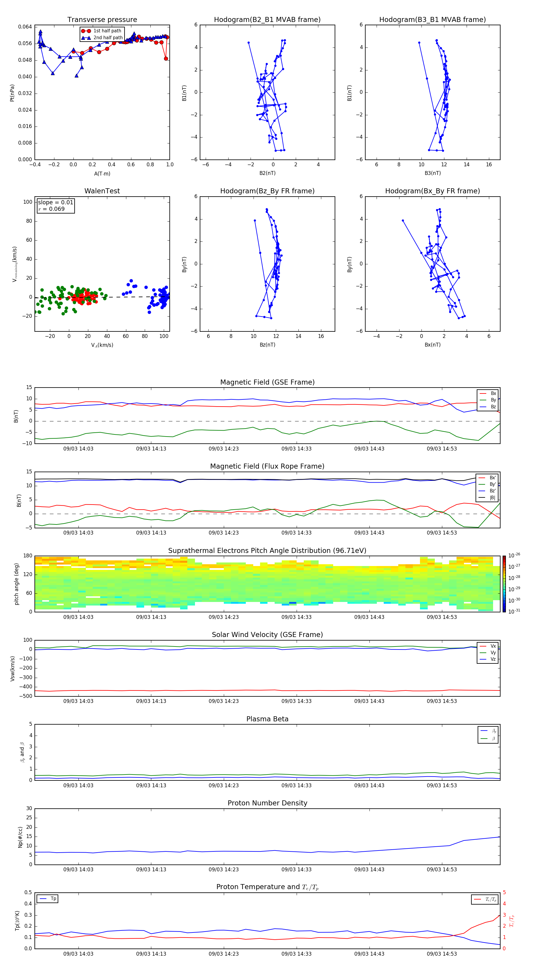Click the "Proton Number Density" title
This screenshot has height=980, width=535.
(x=267, y=803)
